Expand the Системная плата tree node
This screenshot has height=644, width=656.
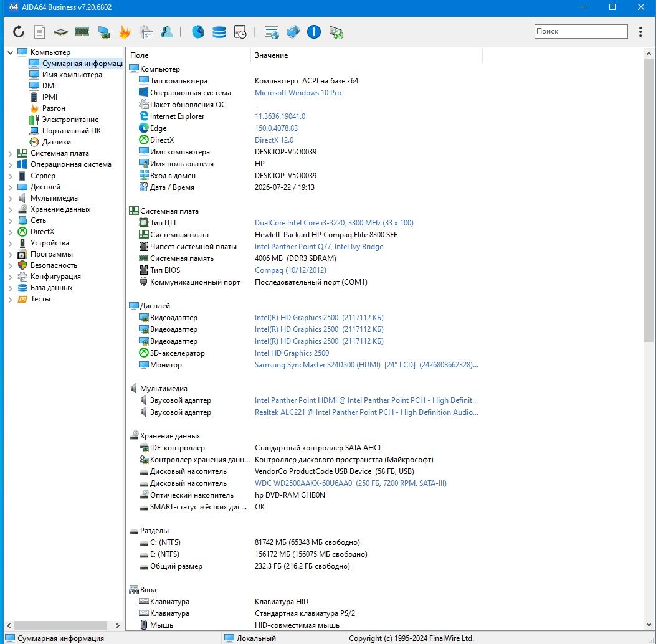click(x=11, y=153)
